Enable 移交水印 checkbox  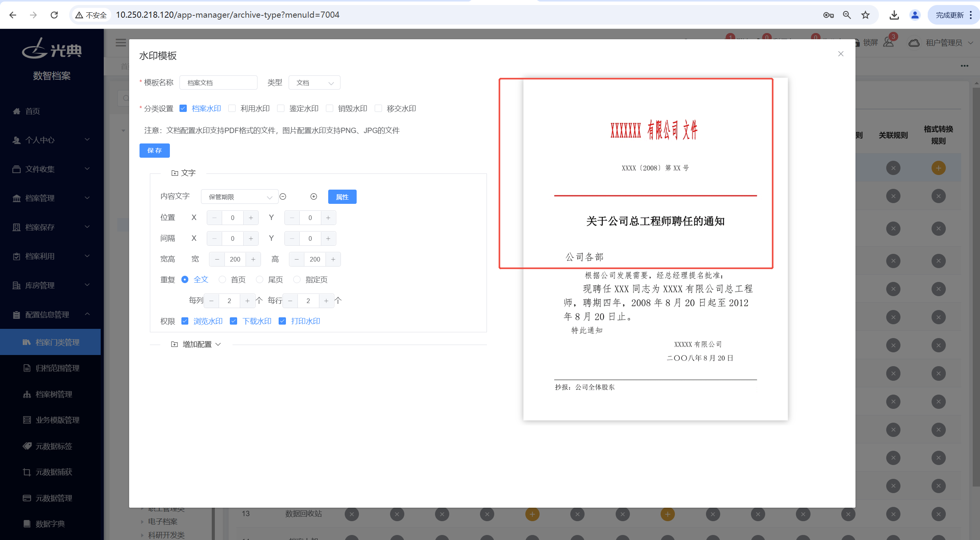pos(378,108)
